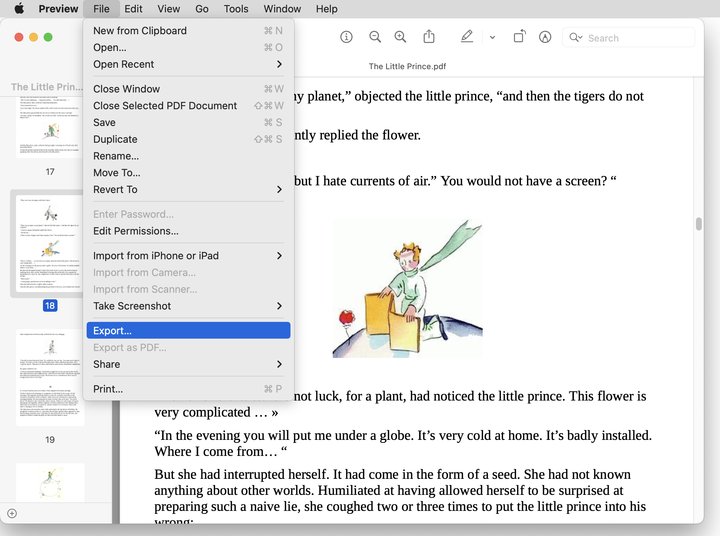Open highlight color options dropdown arrow
The image size is (720, 536).
492,37
